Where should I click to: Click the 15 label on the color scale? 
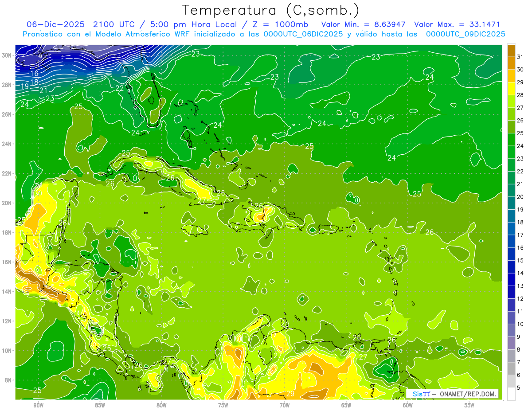click(520, 260)
